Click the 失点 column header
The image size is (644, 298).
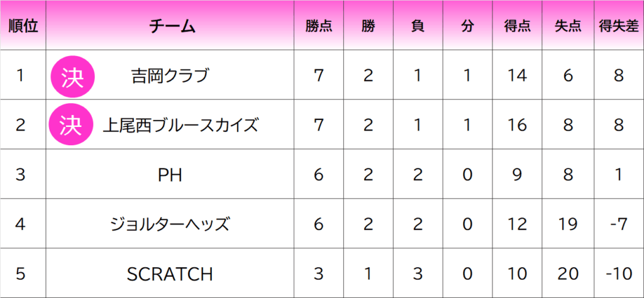point(568,26)
